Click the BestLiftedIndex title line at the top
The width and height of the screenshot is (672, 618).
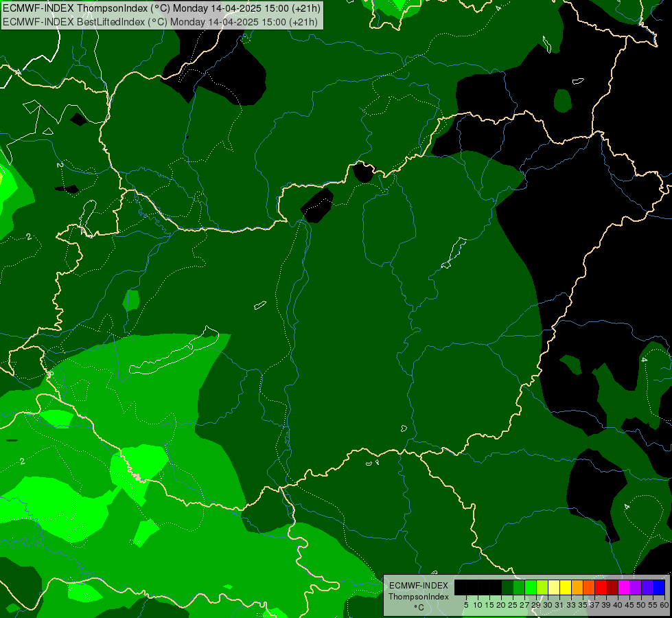click(x=161, y=21)
